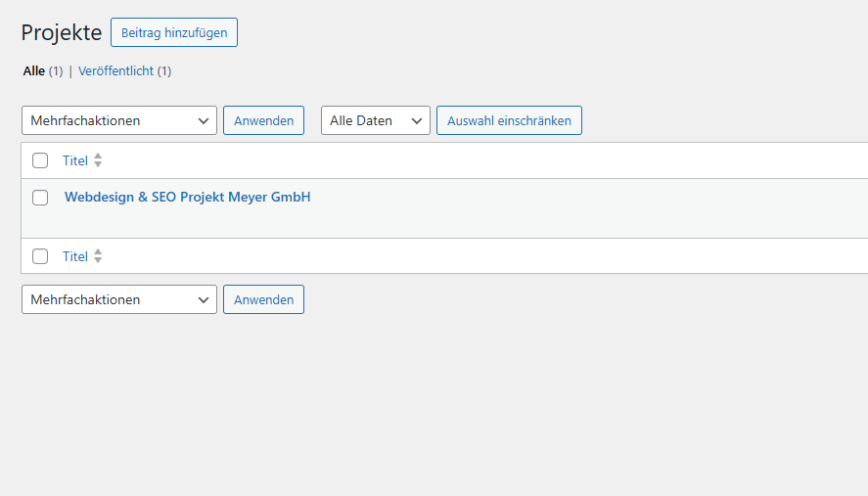Click the (1) count beside Veröffentlicht
The width and height of the screenshot is (868, 496).
click(x=164, y=71)
